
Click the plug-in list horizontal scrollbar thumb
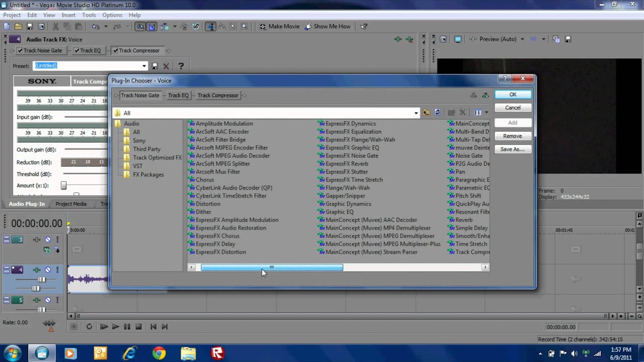coord(272,267)
